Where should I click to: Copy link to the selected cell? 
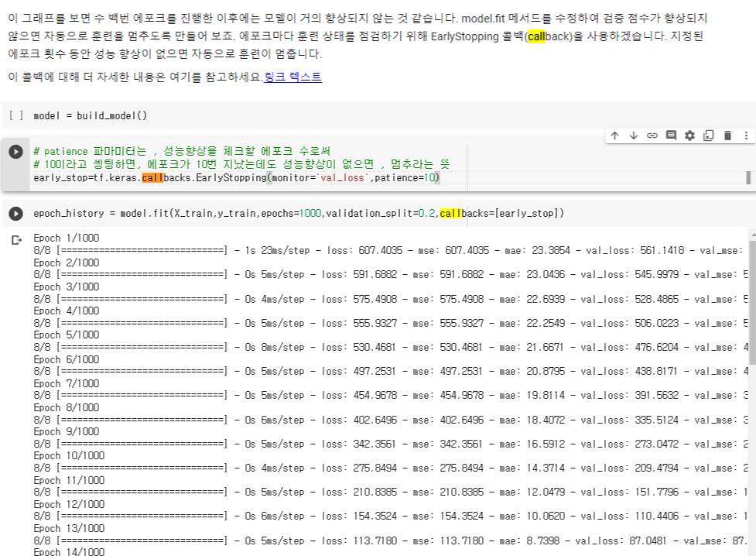(652, 136)
